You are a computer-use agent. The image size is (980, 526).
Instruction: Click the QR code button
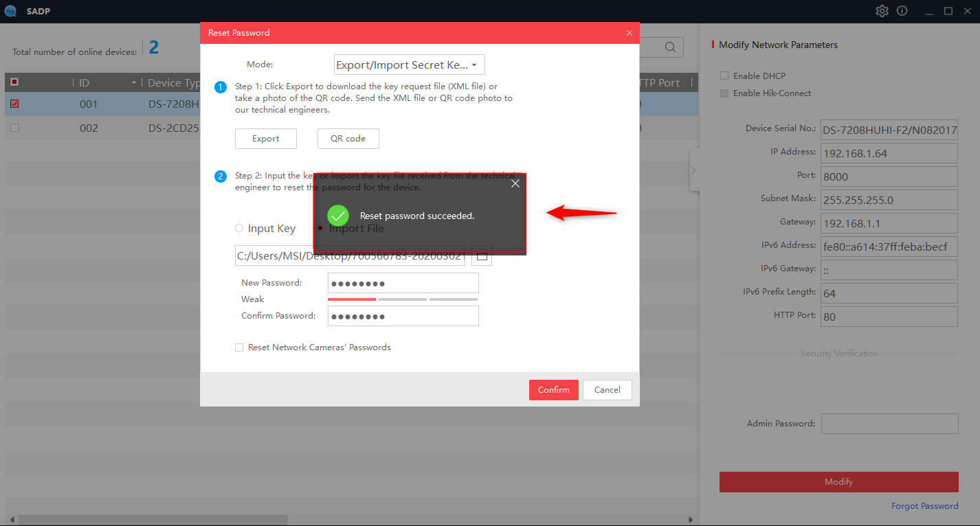click(x=348, y=139)
